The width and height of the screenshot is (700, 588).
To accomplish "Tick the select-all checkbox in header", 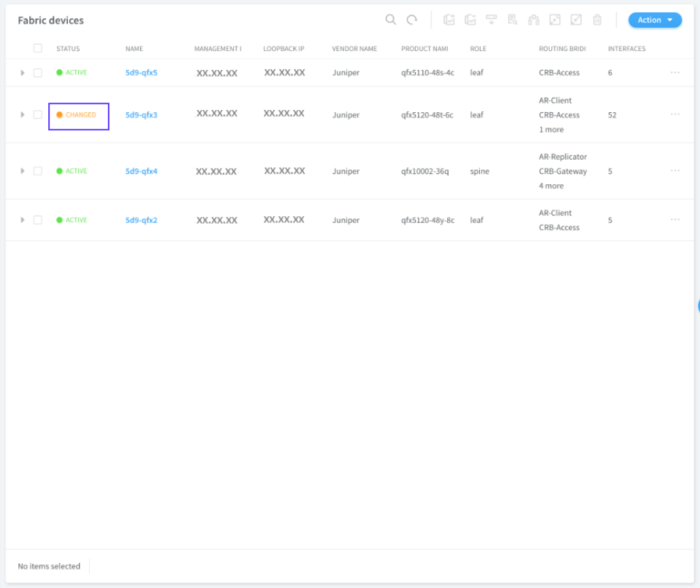I will click(x=38, y=48).
